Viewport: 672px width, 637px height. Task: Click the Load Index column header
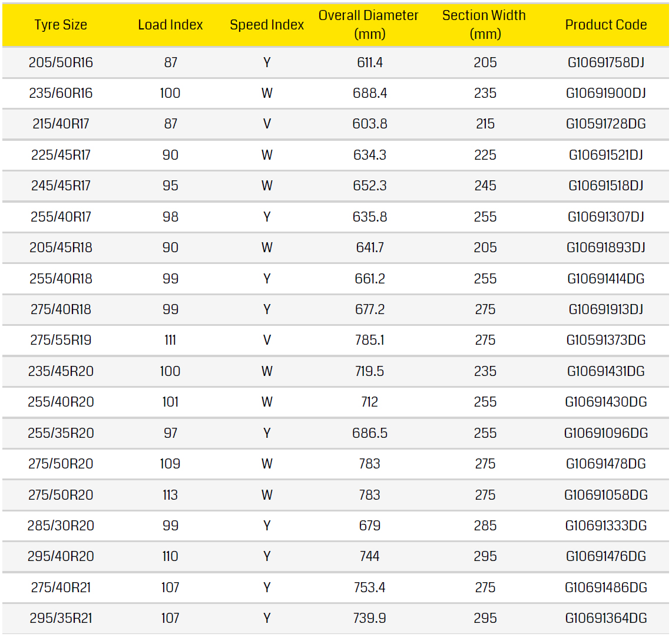(170, 25)
